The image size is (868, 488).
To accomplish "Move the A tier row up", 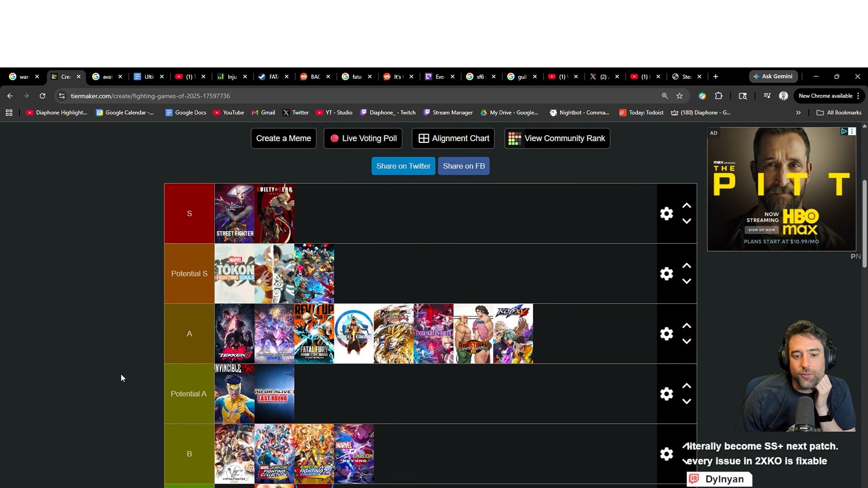I will point(687,326).
